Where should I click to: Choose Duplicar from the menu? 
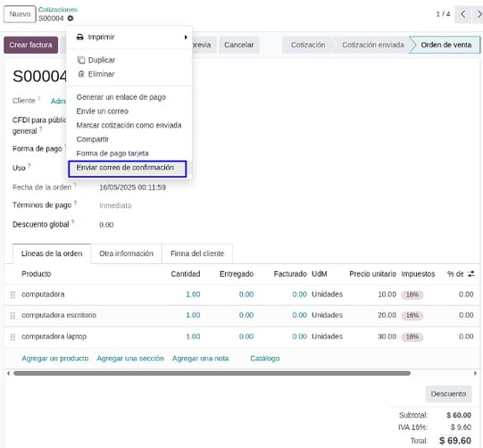(129, 60)
